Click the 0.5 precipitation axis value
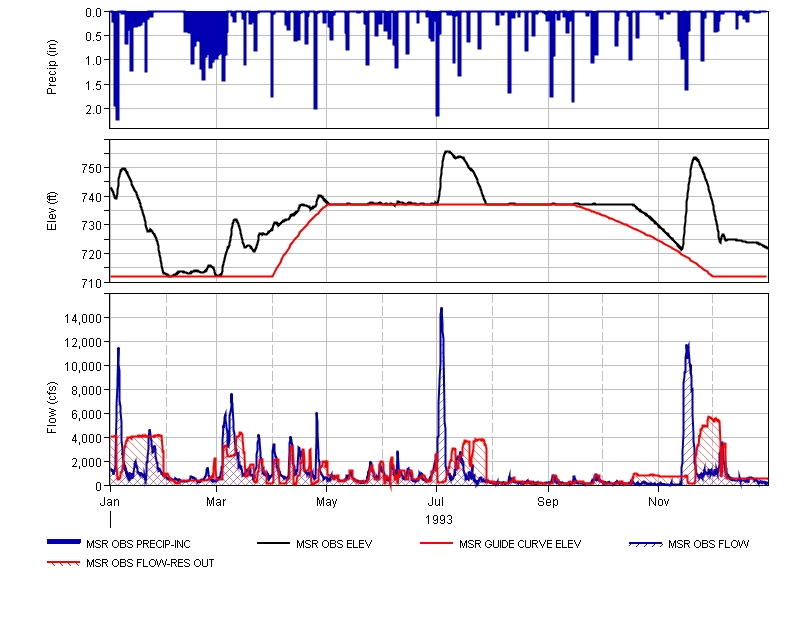The image size is (800, 627). coord(93,37)
